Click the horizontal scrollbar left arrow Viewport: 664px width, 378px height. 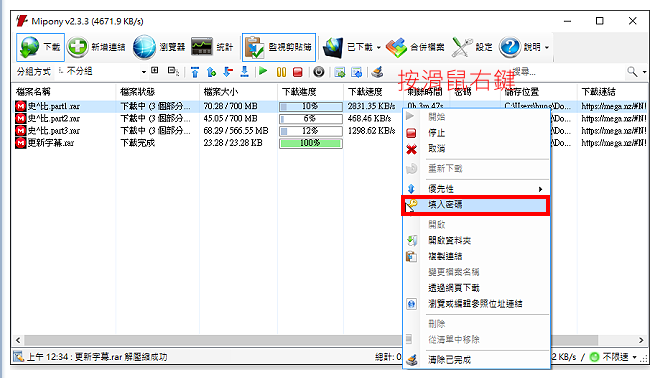[18, 340]
